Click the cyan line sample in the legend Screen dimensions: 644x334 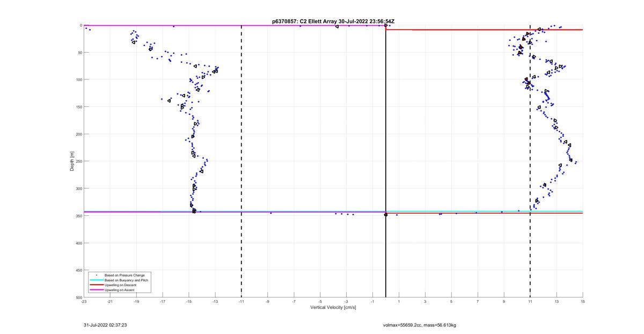tap(97, 280)
